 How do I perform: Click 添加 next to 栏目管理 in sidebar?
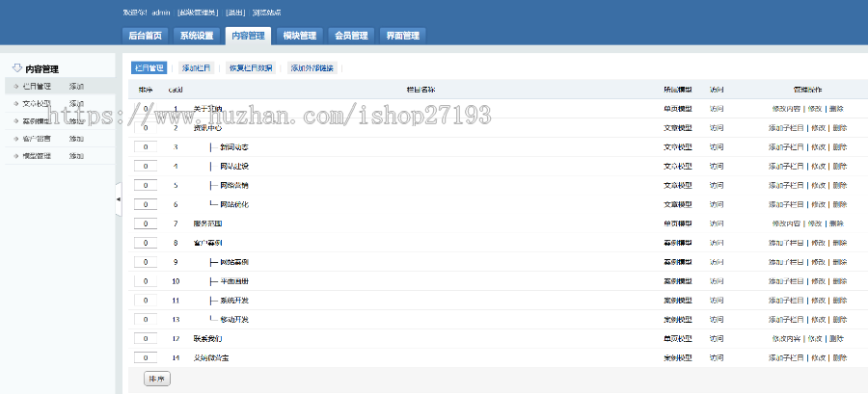coord(76,87)
